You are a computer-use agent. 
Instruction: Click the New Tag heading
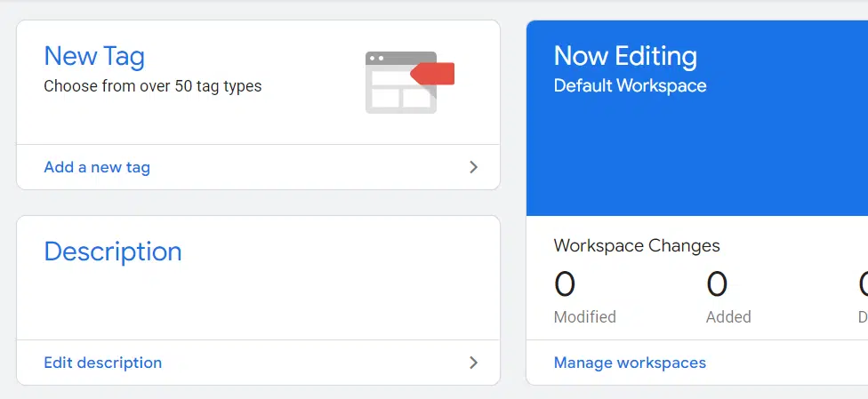pyautogui.click(x=94, y=56)
